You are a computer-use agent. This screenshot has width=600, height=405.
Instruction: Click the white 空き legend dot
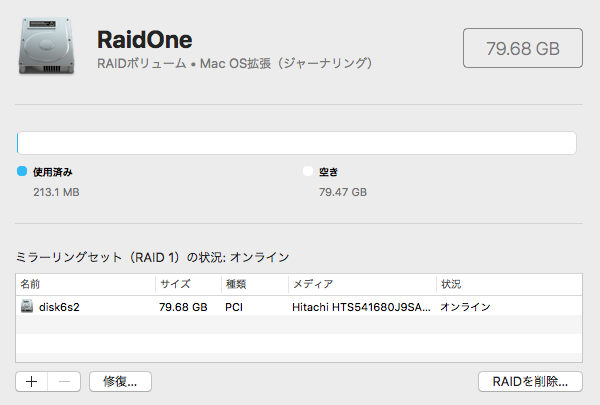pos(308,171)
